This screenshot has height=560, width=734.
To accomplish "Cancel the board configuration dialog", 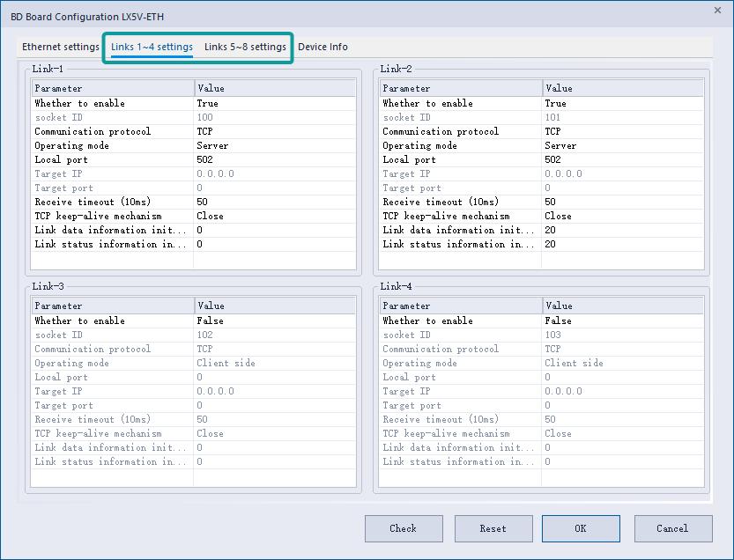I will [x=672, y=528].
